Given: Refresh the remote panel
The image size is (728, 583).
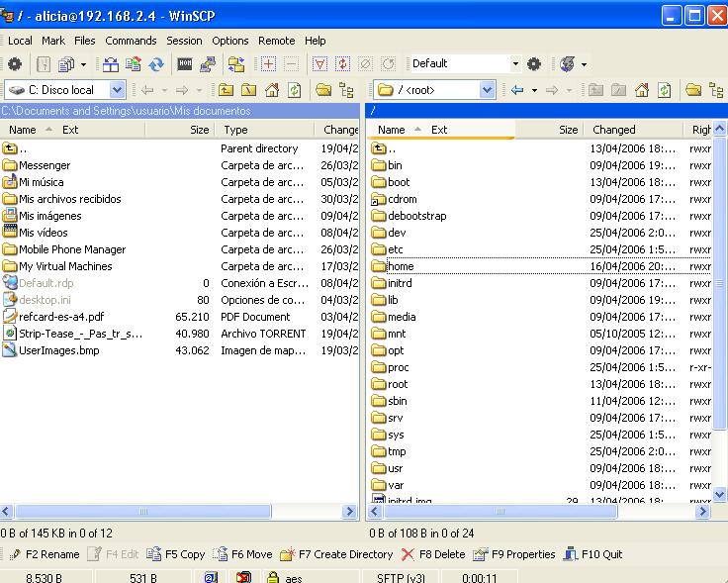Looking at the screenshot, I should (665, 90).
